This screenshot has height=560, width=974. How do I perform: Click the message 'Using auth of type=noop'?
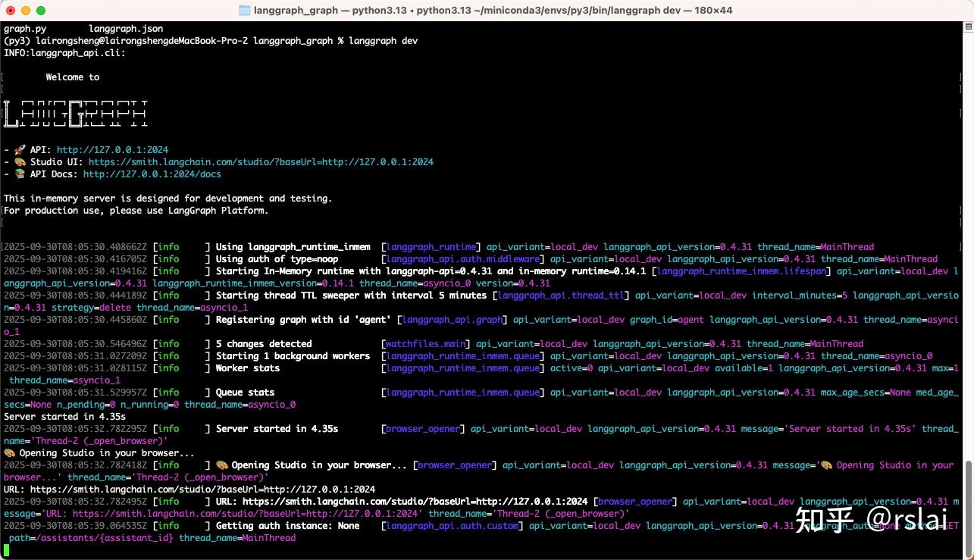[x=277, y=259]
